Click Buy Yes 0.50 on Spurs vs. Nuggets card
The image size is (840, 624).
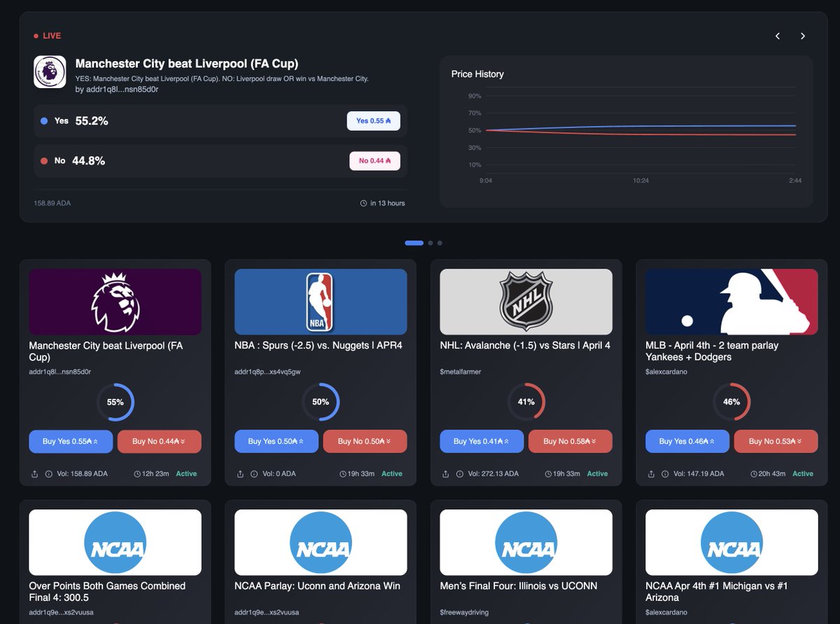[x=276, y=441]
